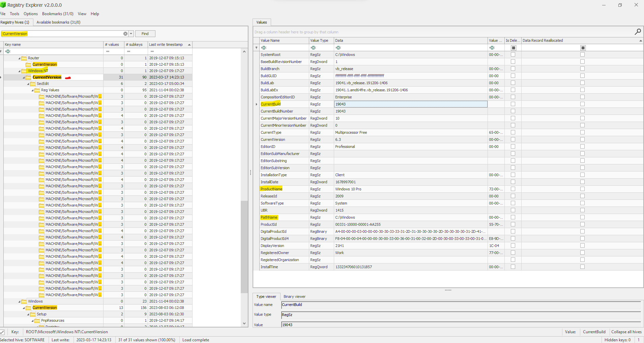Click the # subkeys filter equals icon

pyautogui.click(x=128, y=51)
